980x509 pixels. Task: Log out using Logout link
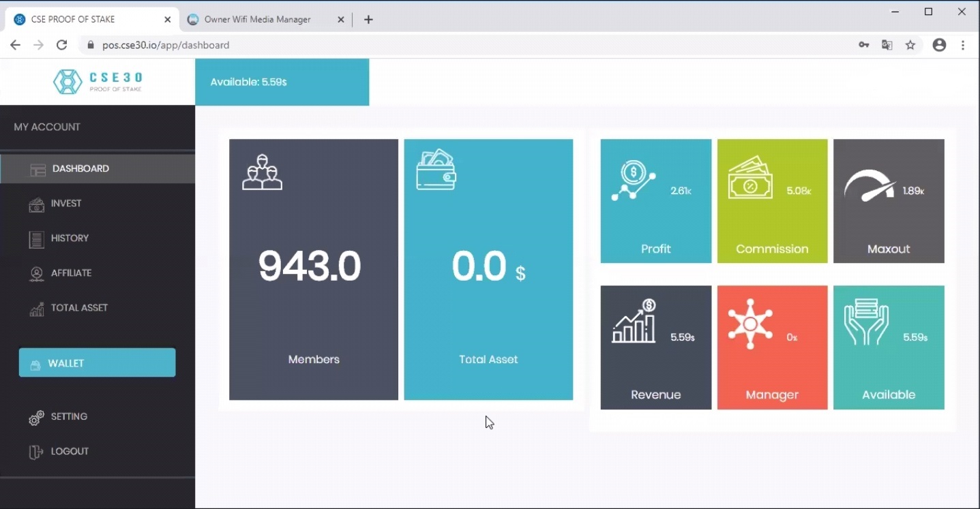pos(70,451)
